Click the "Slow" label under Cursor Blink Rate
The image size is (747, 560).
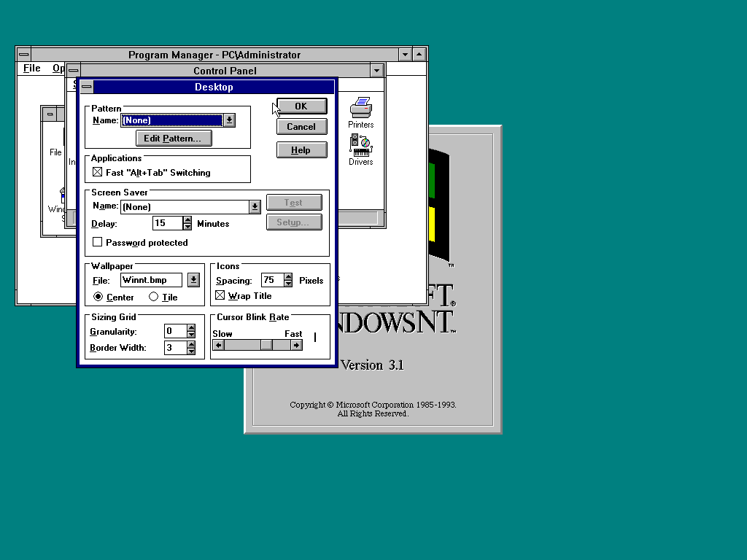point(222,334)
